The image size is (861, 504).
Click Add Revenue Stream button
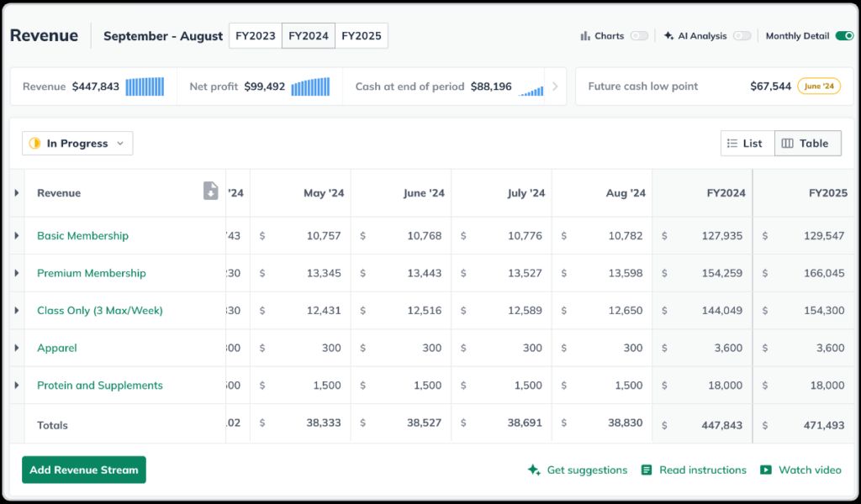[84, 470]
